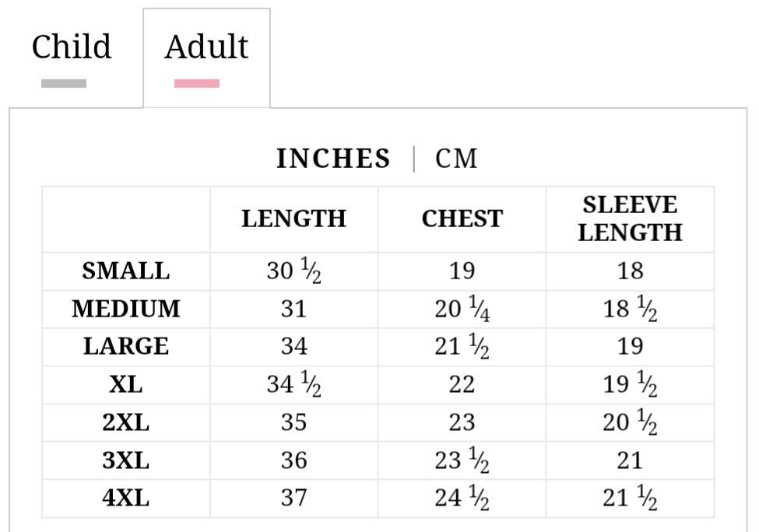Select the LARGE size row label
Viewport: 759px width, 532px height.
(x=126, y=346)
